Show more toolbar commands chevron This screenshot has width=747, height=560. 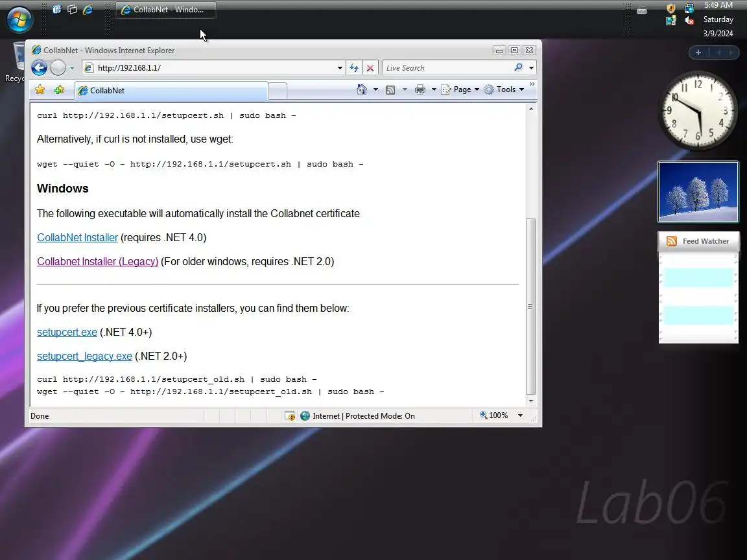click(532, 84)
